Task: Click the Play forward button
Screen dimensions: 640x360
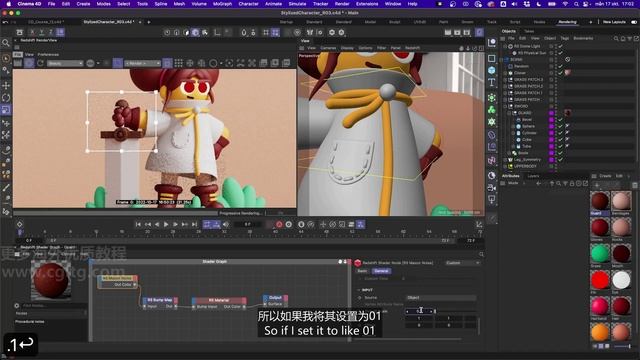Action: (x=166, y=224)
